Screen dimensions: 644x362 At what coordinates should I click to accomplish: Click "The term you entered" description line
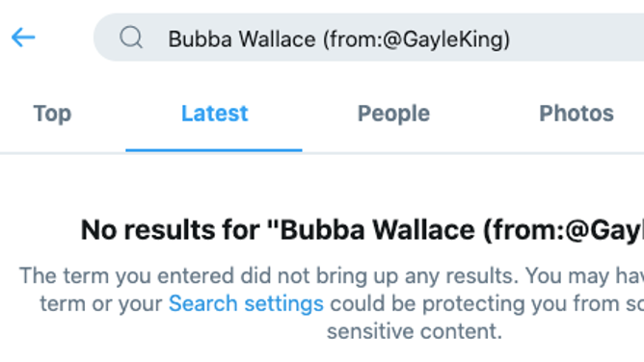tap(332, 275)
